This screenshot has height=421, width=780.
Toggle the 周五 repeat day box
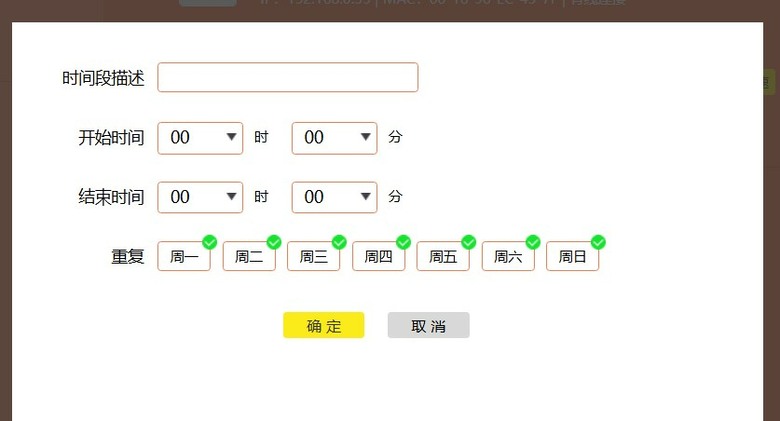coord(443,256)
